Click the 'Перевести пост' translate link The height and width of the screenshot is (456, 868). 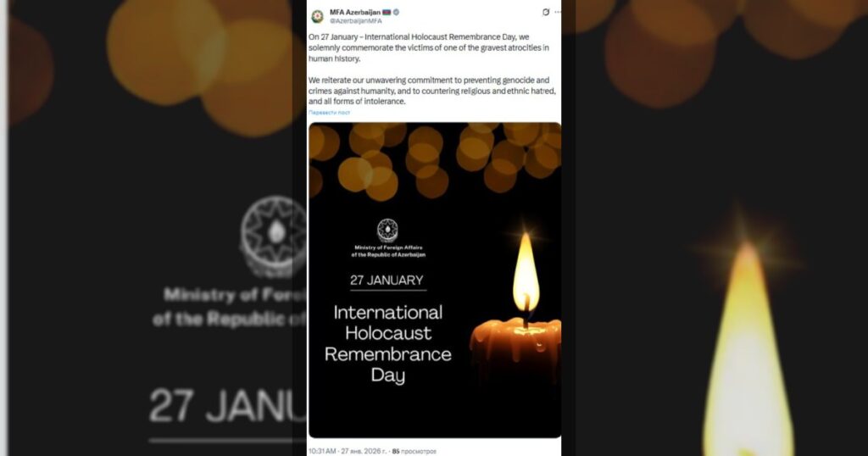(x=330, y=113)
